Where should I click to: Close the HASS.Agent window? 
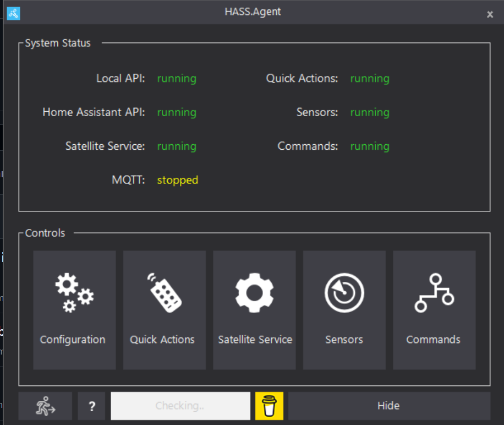(490, 14)
